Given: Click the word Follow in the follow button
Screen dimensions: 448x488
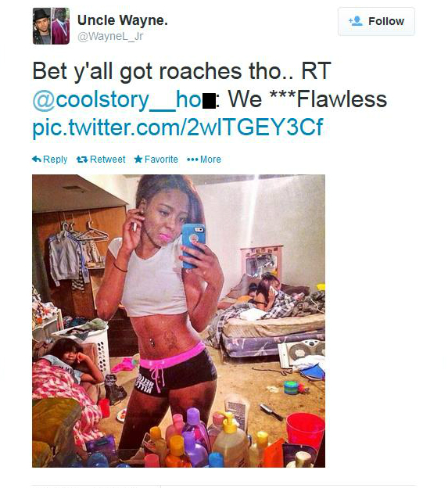Looking at the screenshot, I should point(386,21).
